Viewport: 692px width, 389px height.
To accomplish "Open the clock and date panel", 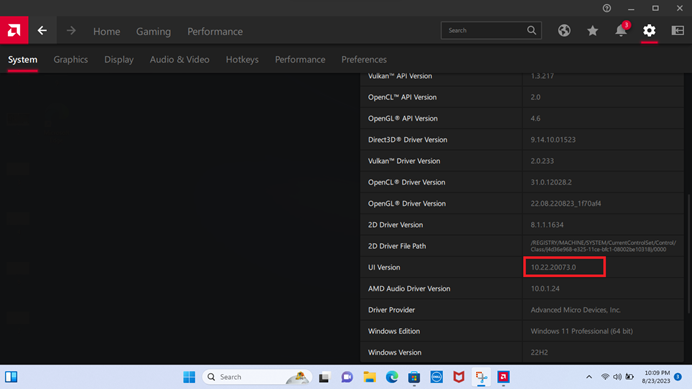I will tap(657, 377).
